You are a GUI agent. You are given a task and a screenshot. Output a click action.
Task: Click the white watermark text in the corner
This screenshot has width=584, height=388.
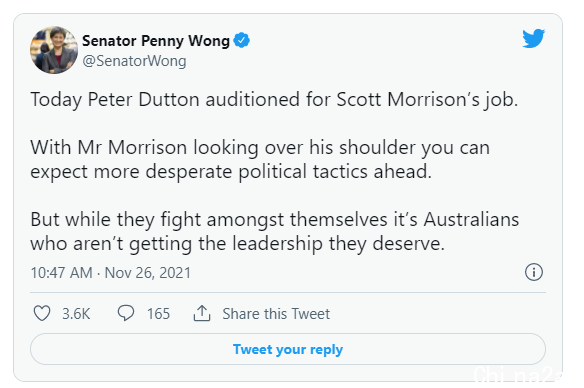pyautogui.click(x=518, y=374)
